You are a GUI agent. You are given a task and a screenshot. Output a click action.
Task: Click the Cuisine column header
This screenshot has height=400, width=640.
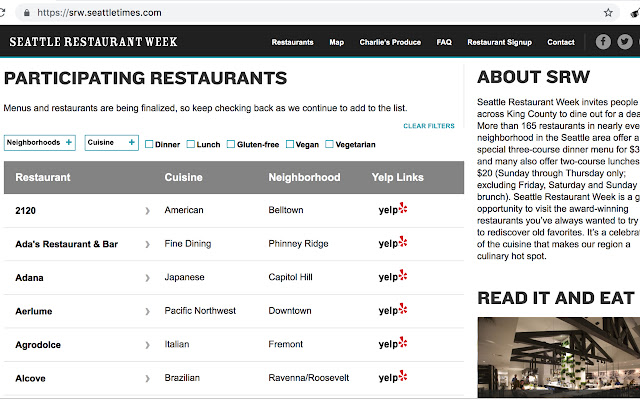[183, 177]
